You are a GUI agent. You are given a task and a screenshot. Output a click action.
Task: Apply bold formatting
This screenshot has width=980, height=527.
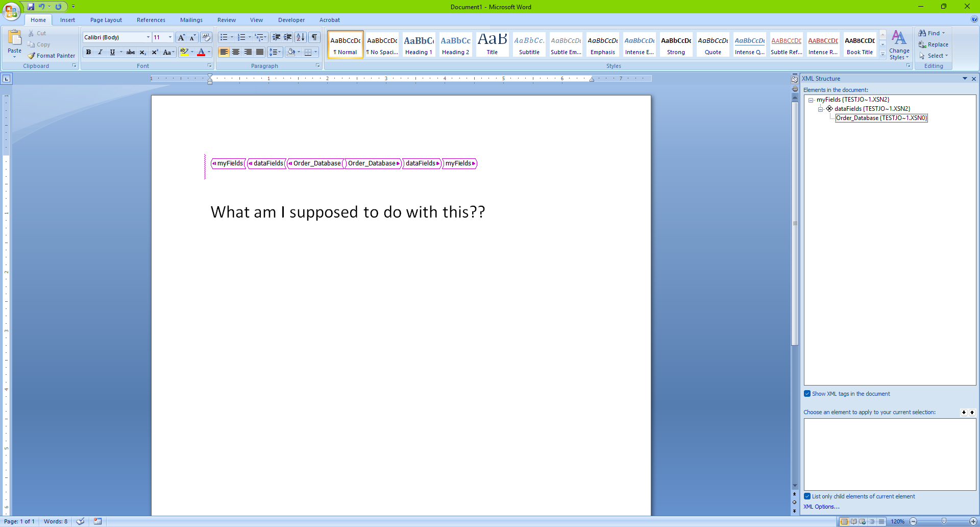point(88,52)
